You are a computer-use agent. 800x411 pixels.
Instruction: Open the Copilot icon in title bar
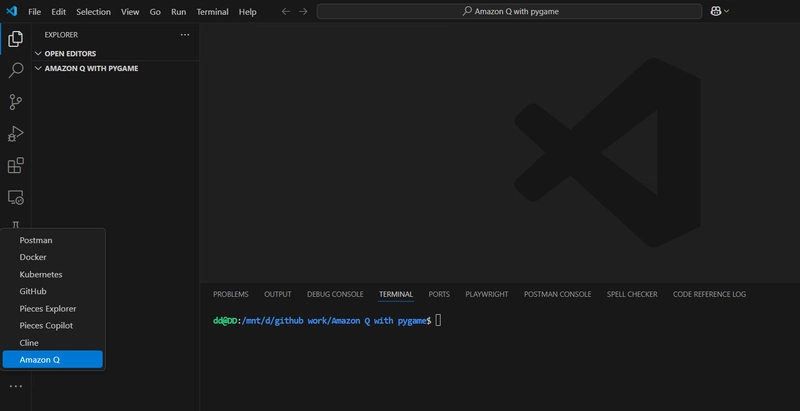[716, 11]
